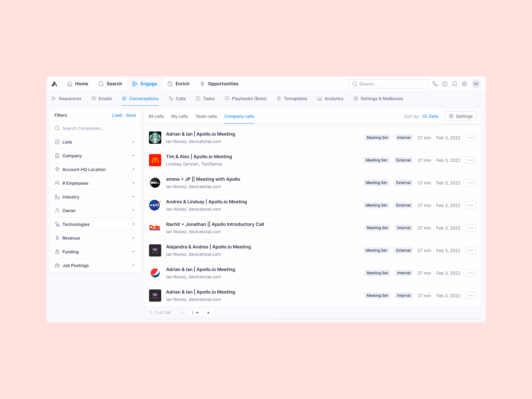Expand the Technologies filter
The height and width of the screenshot is (399, 532).
95,224
